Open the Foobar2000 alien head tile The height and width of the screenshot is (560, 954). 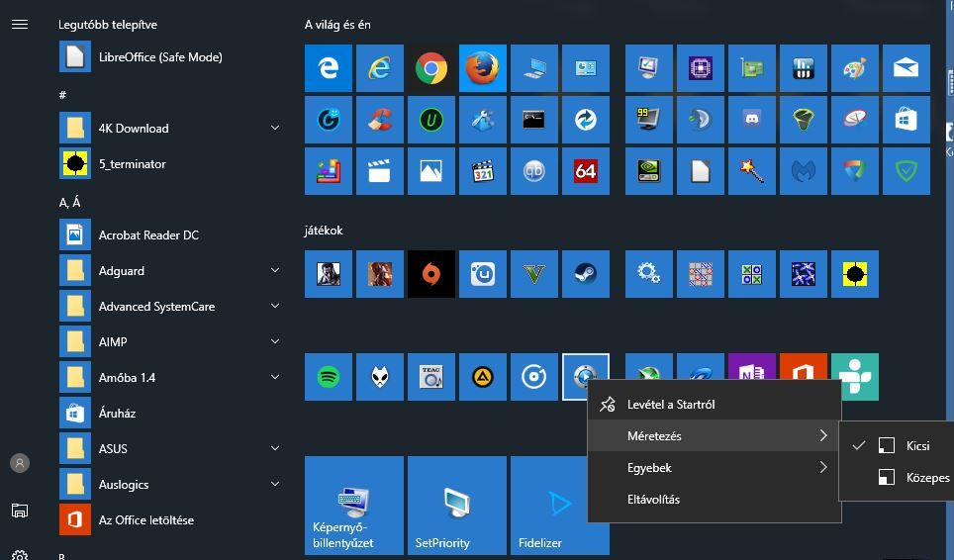pyautogui.click(x=380, y=377)
